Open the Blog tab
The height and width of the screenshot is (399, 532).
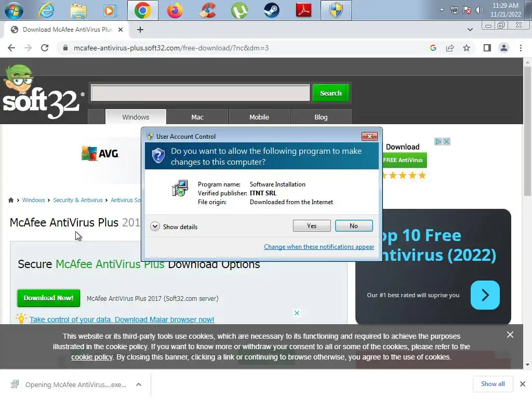coord(321,117)
